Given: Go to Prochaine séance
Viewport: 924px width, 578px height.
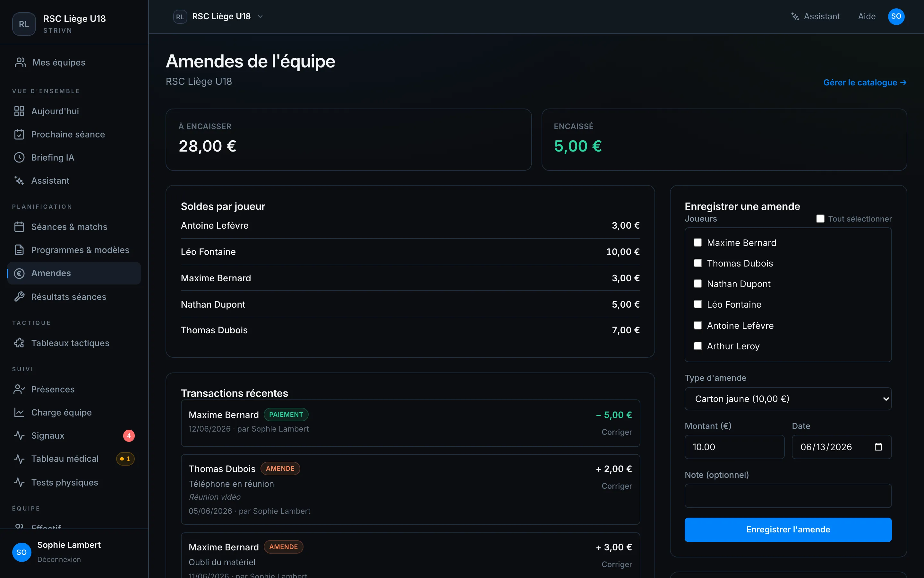Looking at the screenshot, I should point(74,135).
